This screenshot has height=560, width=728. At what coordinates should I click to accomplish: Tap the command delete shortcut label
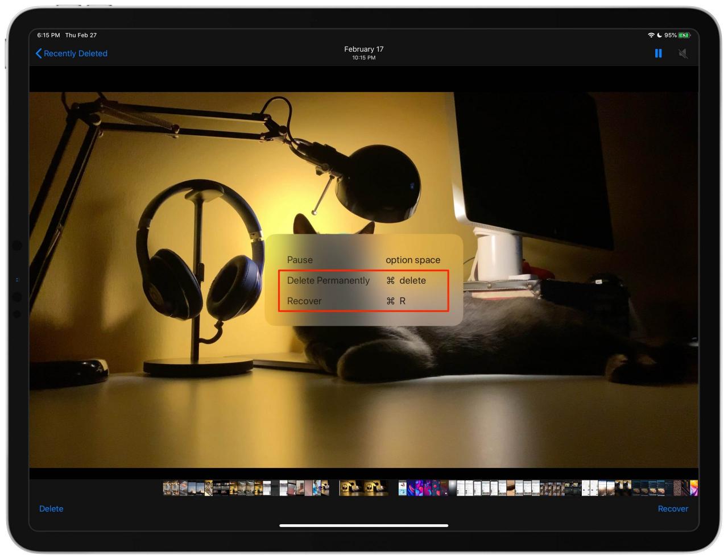(406, 280)
